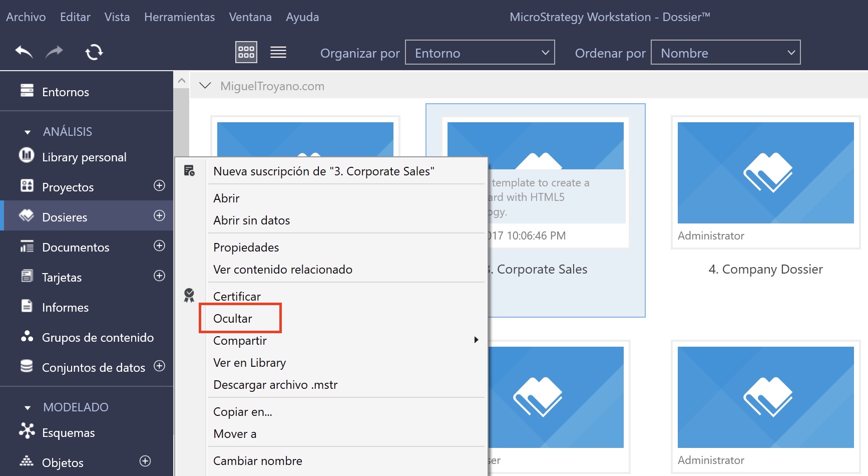Click the 4. Company Dossier title

(x=765, y=269)
